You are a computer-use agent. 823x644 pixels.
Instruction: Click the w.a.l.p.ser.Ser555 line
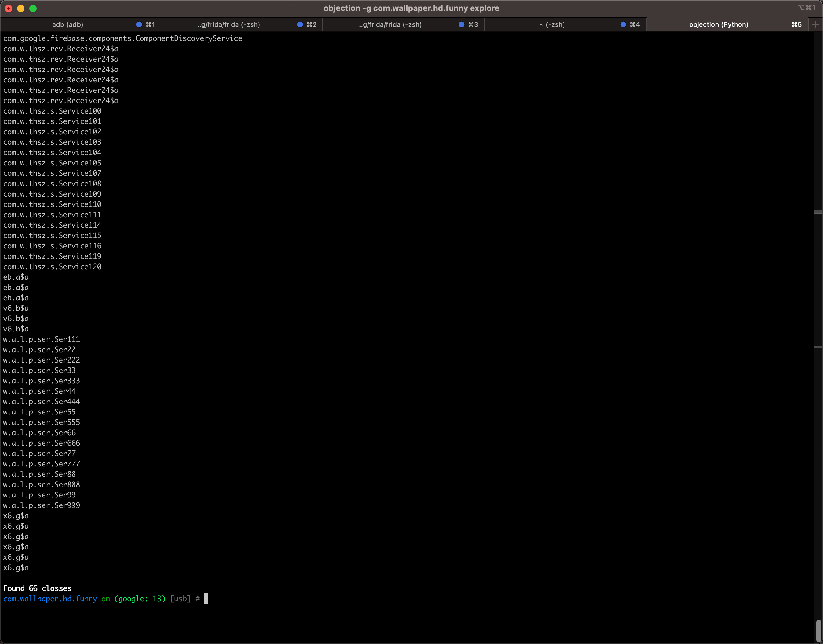click(x=42, y=422)
